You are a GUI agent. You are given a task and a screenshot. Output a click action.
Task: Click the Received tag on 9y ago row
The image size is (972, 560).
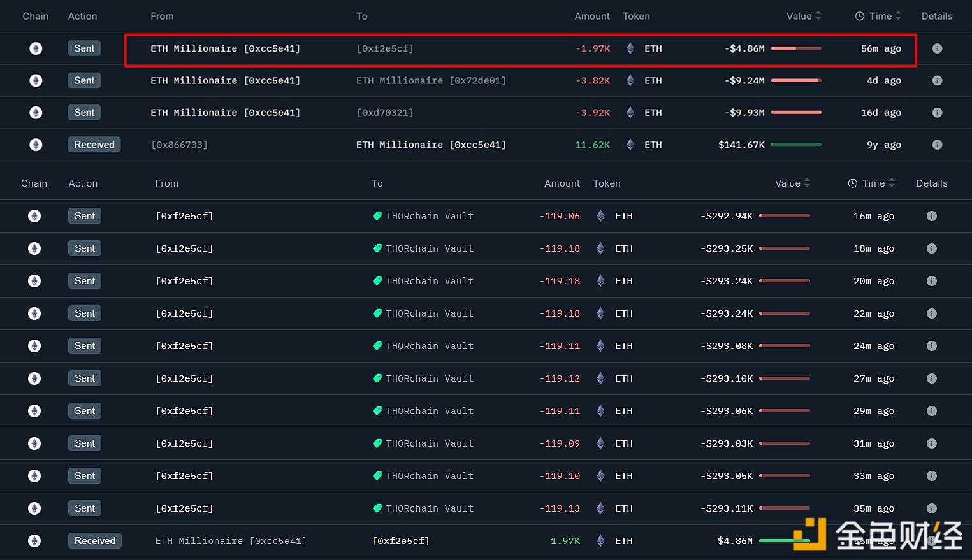click(x=94, y=145)
